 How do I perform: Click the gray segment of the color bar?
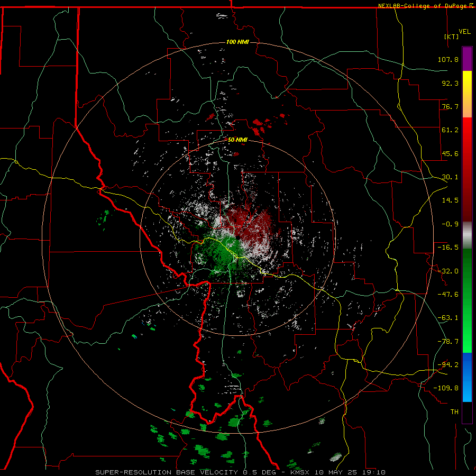pyautogui.click(x=467, y=235)
